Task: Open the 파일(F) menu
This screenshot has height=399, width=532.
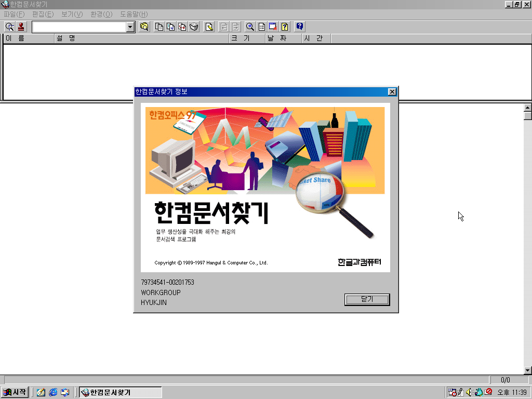Action: tap(14, 14)
